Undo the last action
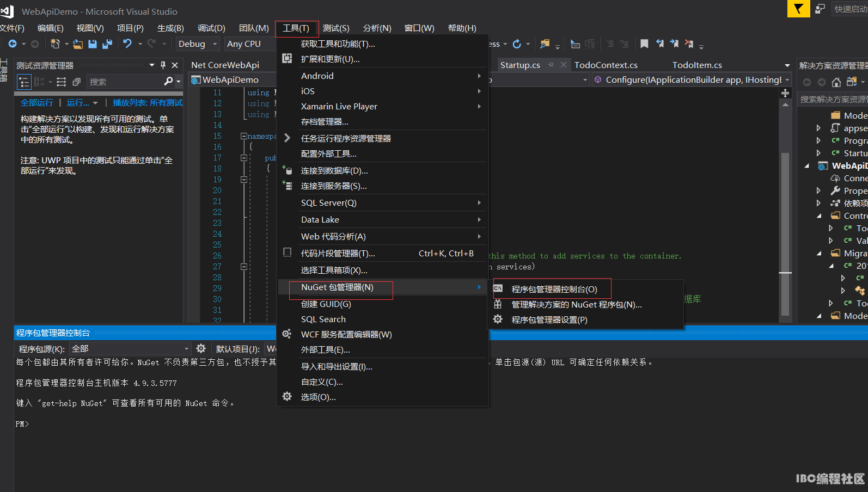This screenshot has width=868, height=492. 127,44
